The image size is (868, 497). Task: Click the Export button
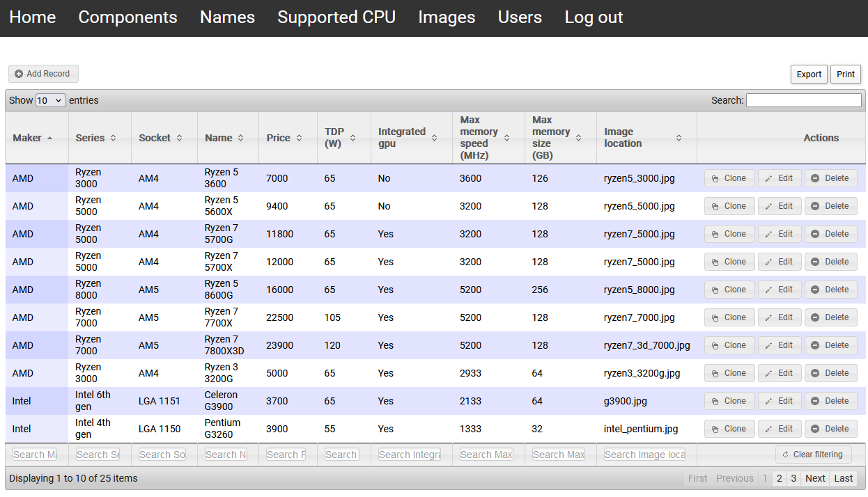click(809, 74)
